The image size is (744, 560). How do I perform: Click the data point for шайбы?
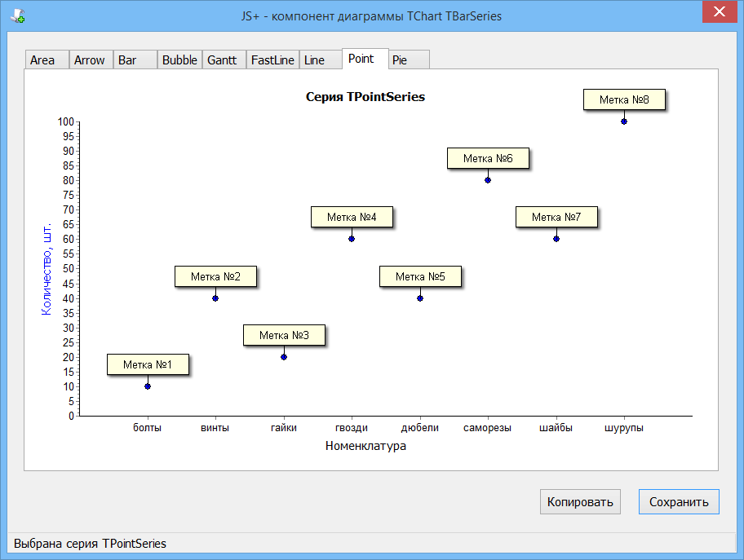point(556,239)
